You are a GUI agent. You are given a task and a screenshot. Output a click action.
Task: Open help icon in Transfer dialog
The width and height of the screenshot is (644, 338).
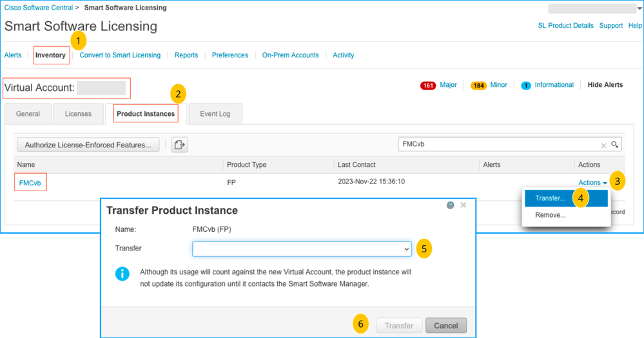[x=450, y=205]
